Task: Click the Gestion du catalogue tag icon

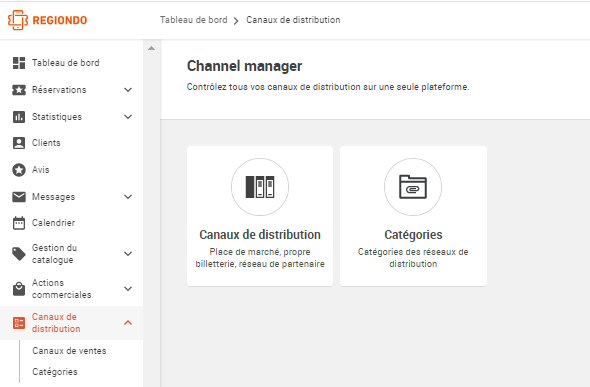Action: coord(19,254)
